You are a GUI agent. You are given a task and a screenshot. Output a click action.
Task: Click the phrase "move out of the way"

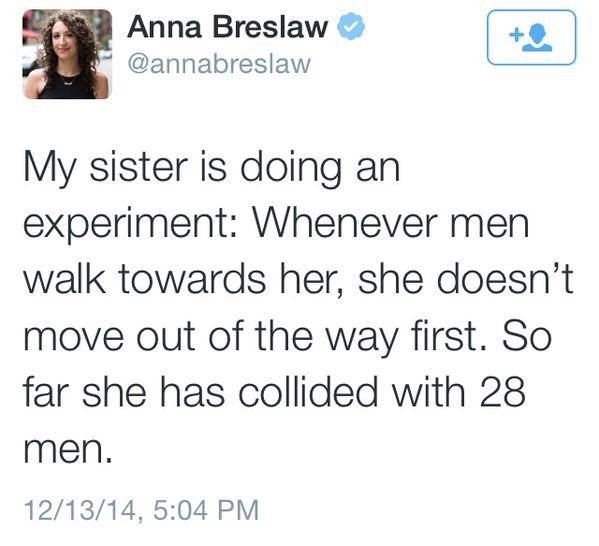[209, 337]
